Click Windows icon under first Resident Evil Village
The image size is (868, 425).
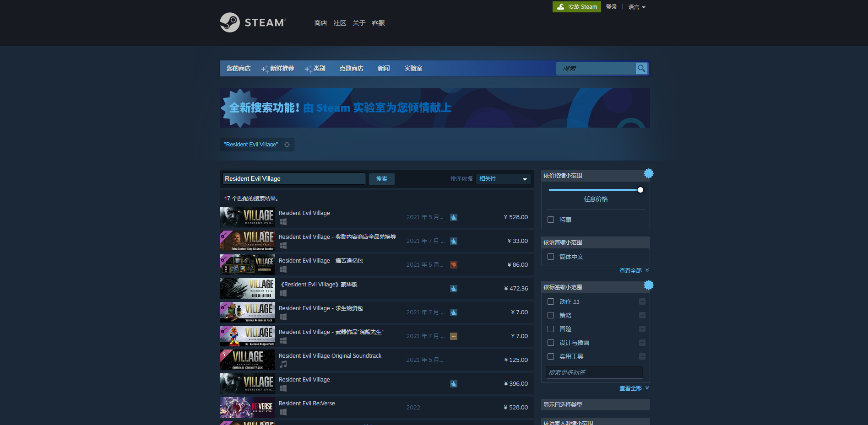coord(283,222)
